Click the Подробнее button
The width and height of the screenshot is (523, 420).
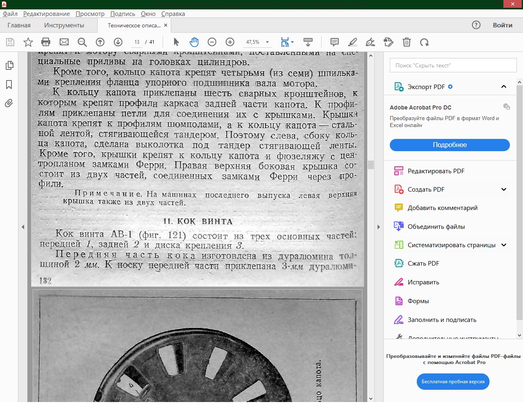click(449, 145)
